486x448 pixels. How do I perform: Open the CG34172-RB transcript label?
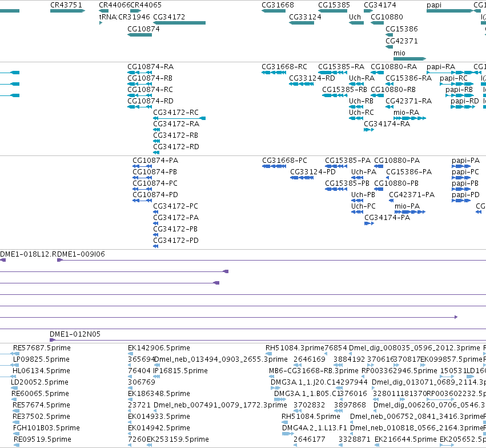[x=176, y=135]
